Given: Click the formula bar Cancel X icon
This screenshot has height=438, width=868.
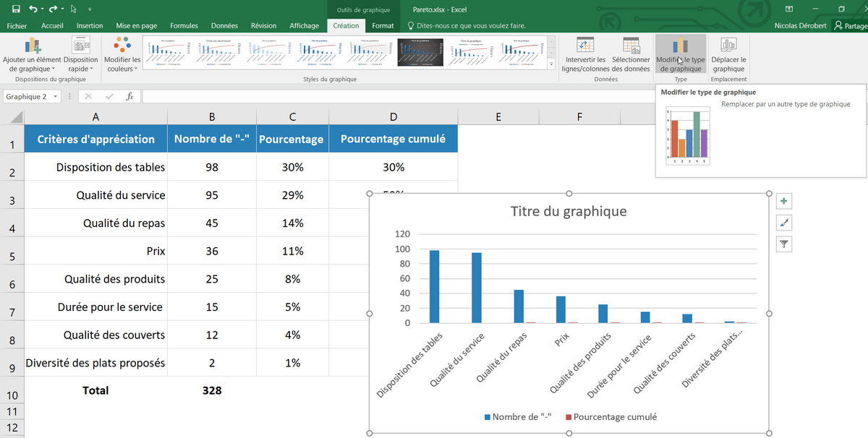Looking at the screenshot, I should pos(88,97).
